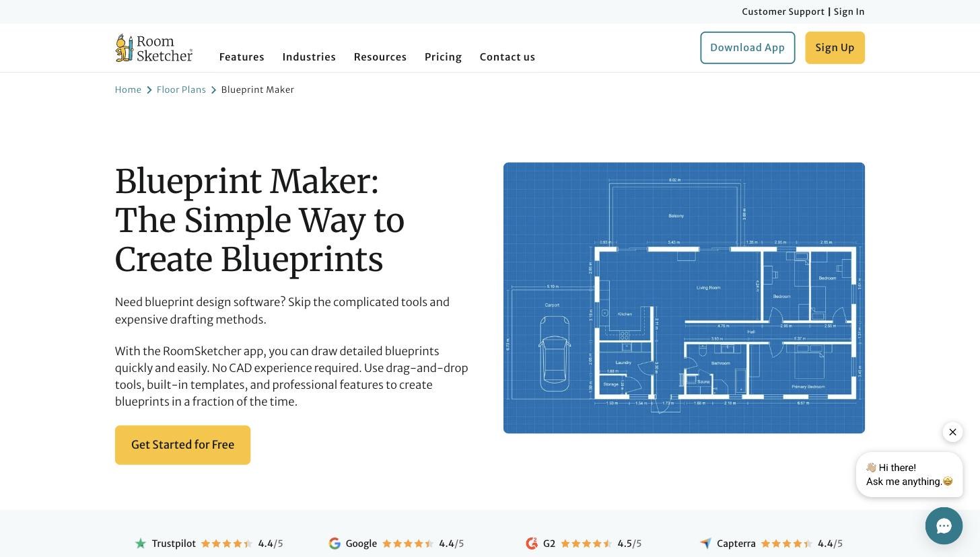980x557 pixels.
Task: Click the Download App button
Action: 747,48
